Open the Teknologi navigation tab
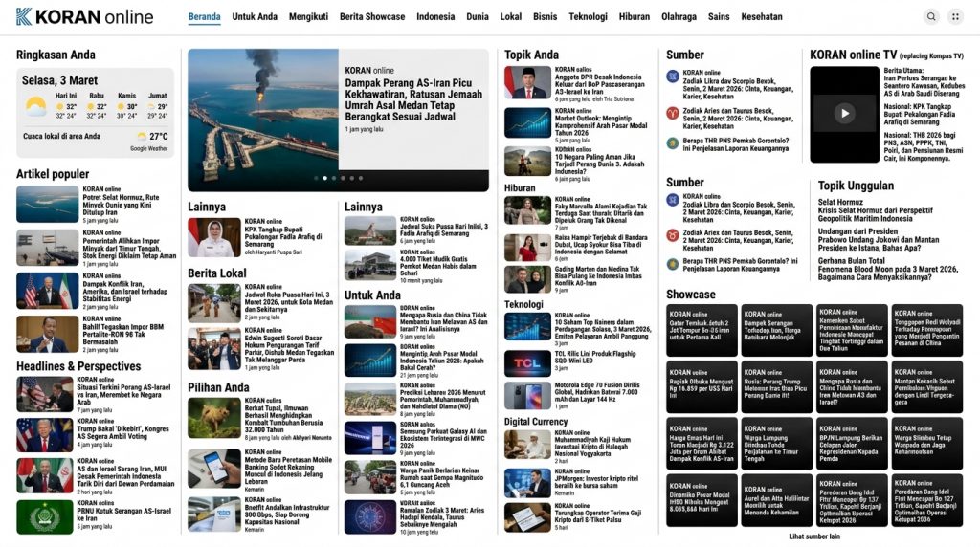Screen dimensions: 980x547 [x=588, y=16]
